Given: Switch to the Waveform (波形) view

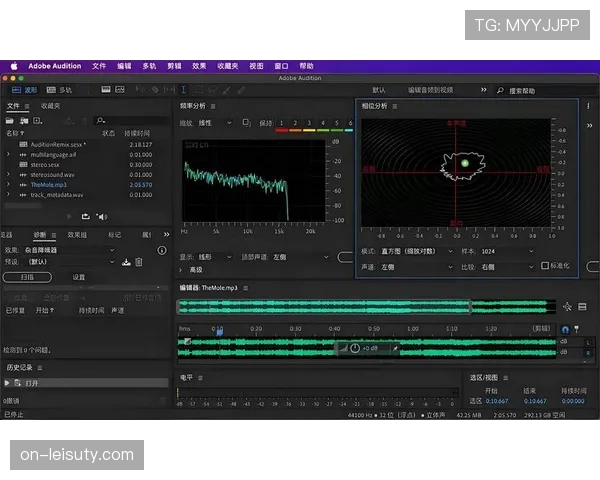Looking at the screenshot, I should (25, 90).
